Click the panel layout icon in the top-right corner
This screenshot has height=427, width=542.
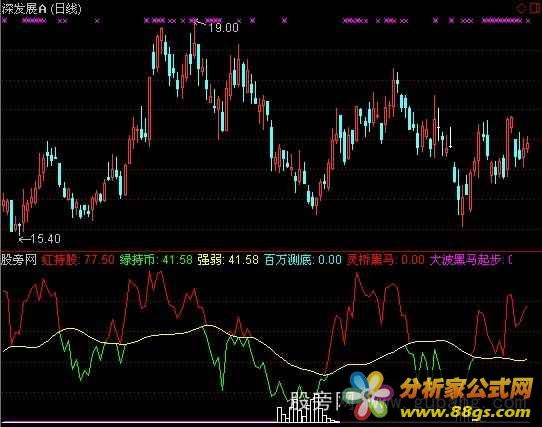[535, 8]
